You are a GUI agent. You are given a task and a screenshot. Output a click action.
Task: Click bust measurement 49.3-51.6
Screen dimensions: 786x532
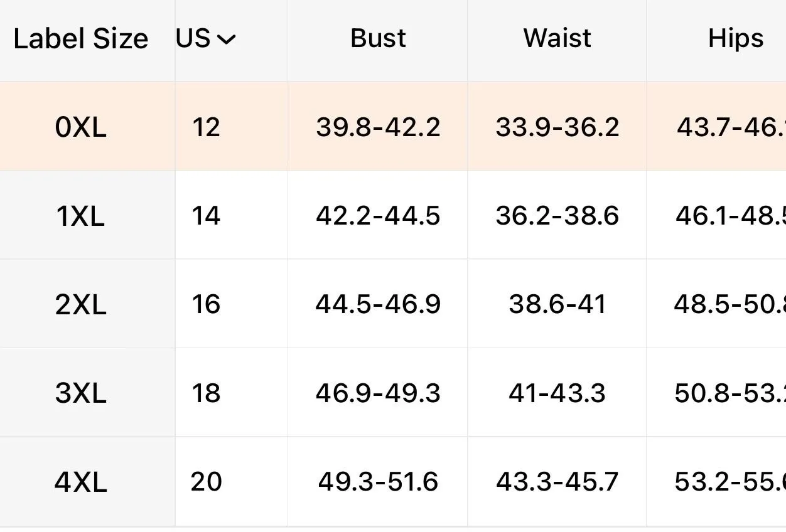tap(378, 482)
